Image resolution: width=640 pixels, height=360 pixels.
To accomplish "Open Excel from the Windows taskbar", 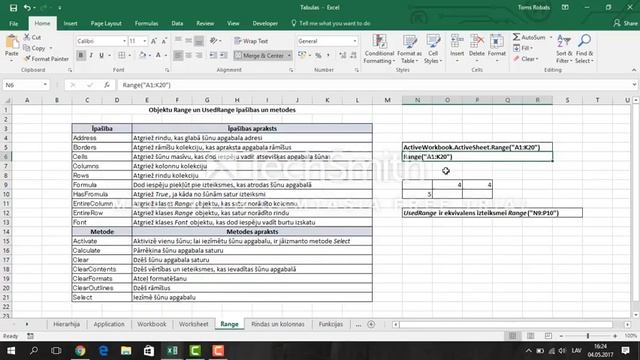I will (172, 351).
